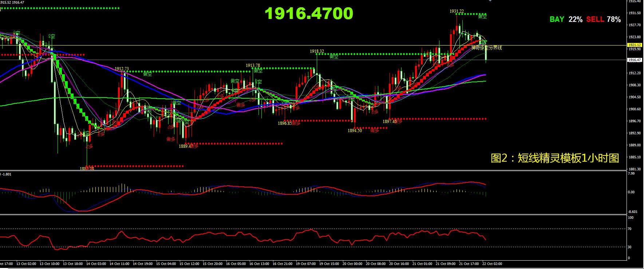This screenshot has height=269, width=644.
Task: Click the 15 Oct 12:00 time label
Action: coord(189,264)
